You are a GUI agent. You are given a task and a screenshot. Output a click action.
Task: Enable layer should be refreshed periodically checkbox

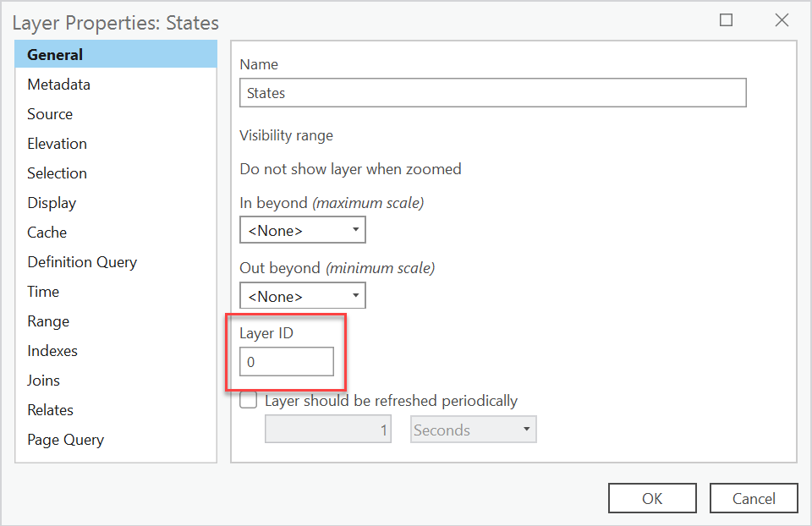pyautogui.click(x=249, y=401)
